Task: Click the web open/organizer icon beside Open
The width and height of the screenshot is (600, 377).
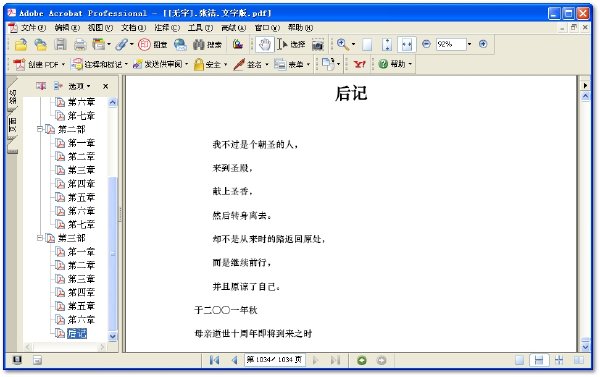Action: click(40, 45)
